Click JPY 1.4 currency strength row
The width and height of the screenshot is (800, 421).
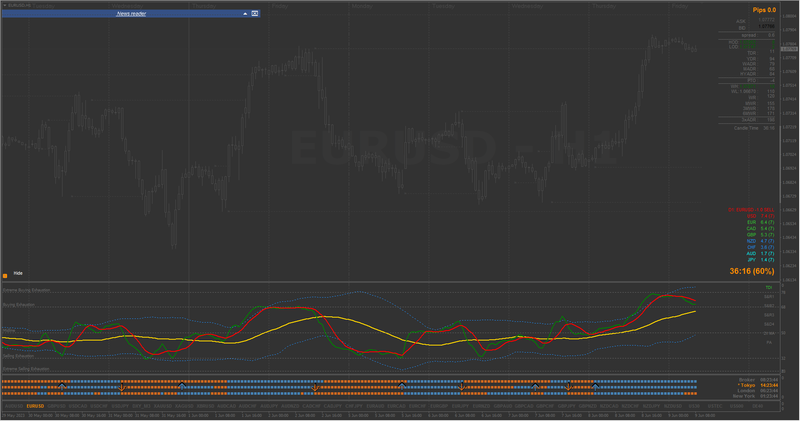click(760, 260)
